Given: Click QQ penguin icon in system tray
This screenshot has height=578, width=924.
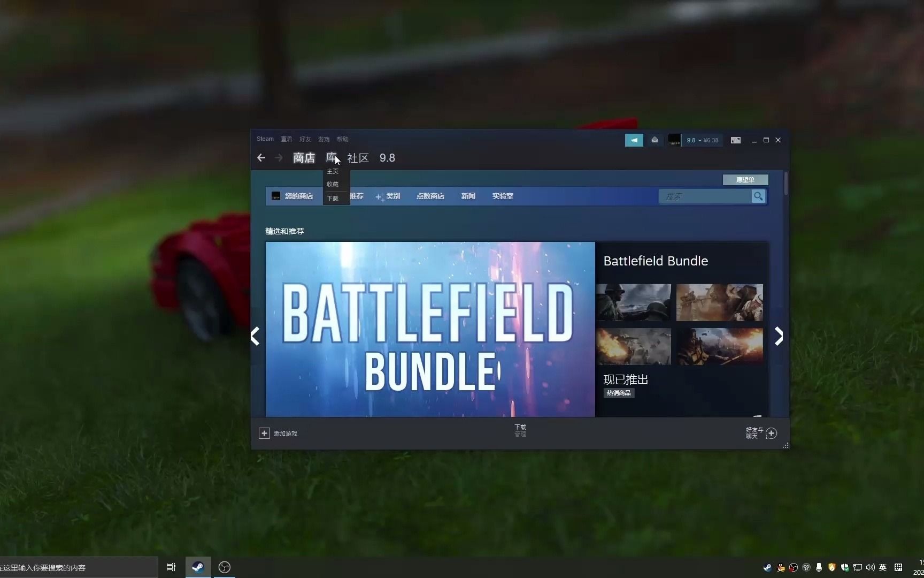Looking at the screenshot, I should click(x=781, y=567).
